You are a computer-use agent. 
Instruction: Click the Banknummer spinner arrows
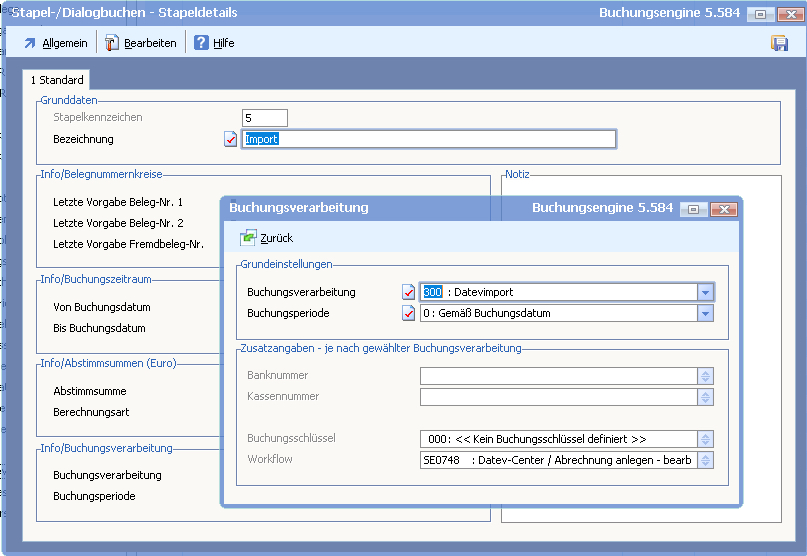click(705, 376)
